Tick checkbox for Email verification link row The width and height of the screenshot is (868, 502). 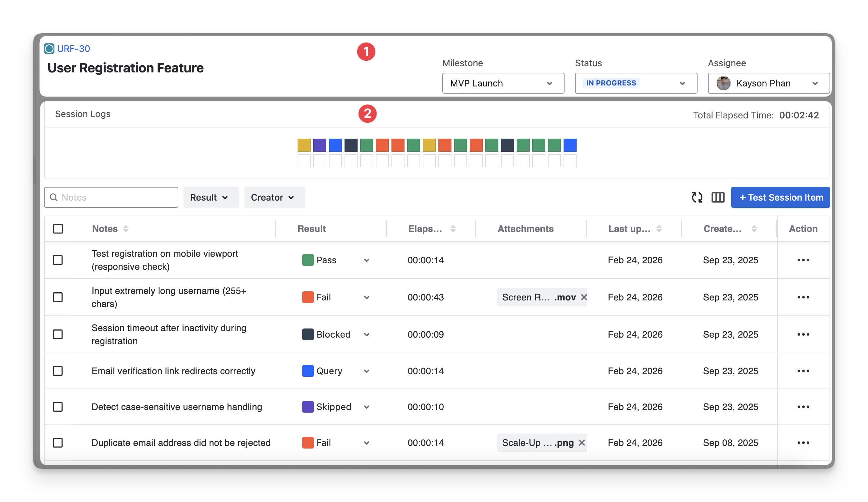pyautogui.click(x=58, y=371)
